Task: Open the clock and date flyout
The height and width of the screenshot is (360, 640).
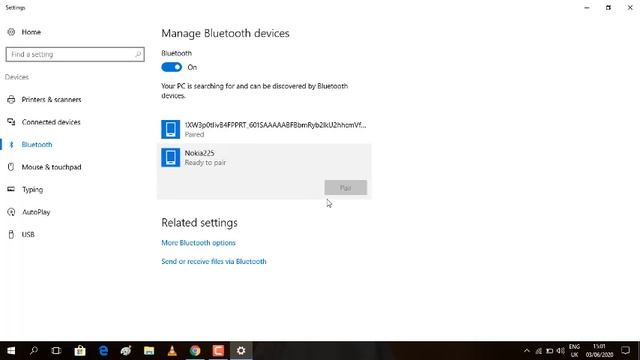Action: coord(599,351)
